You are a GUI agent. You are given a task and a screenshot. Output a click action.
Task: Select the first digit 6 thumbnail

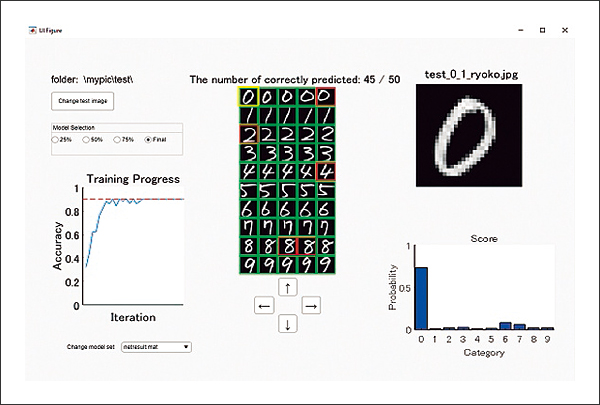[249, 209]
